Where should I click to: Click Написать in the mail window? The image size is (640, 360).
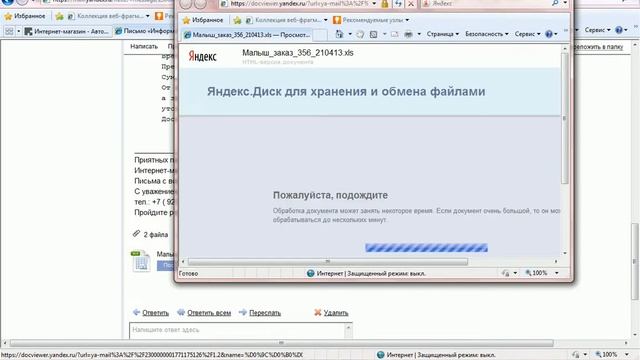tap(144, 47)
